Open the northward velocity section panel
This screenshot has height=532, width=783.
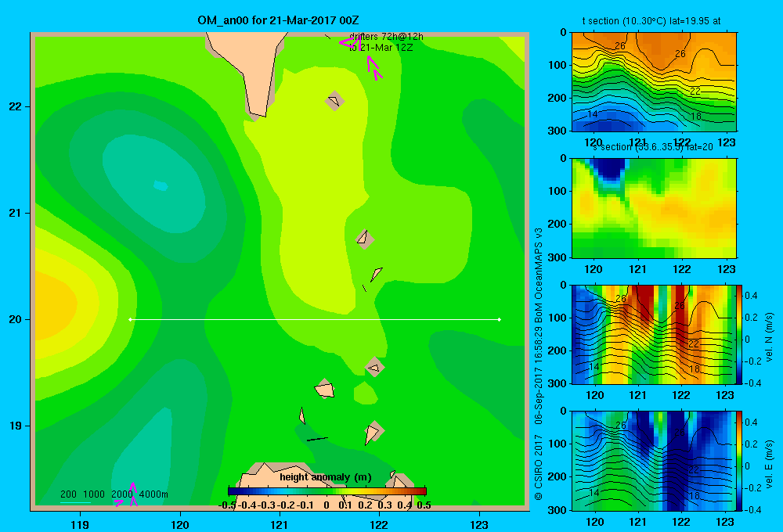point(654,334)
